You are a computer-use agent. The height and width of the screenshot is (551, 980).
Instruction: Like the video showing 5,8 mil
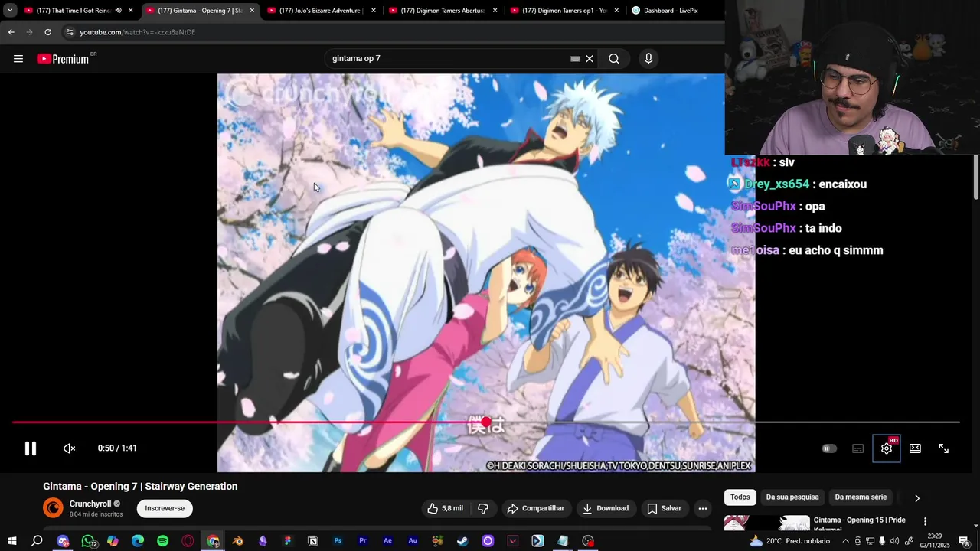(445, 508)
